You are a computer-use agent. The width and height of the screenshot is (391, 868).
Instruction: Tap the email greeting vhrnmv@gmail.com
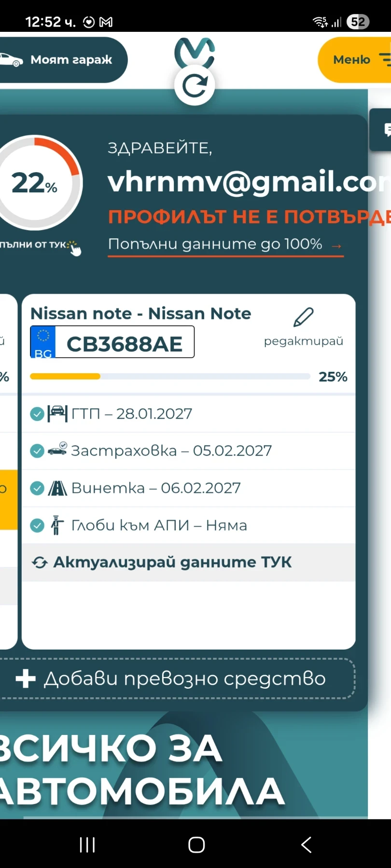tap(249, 182)
